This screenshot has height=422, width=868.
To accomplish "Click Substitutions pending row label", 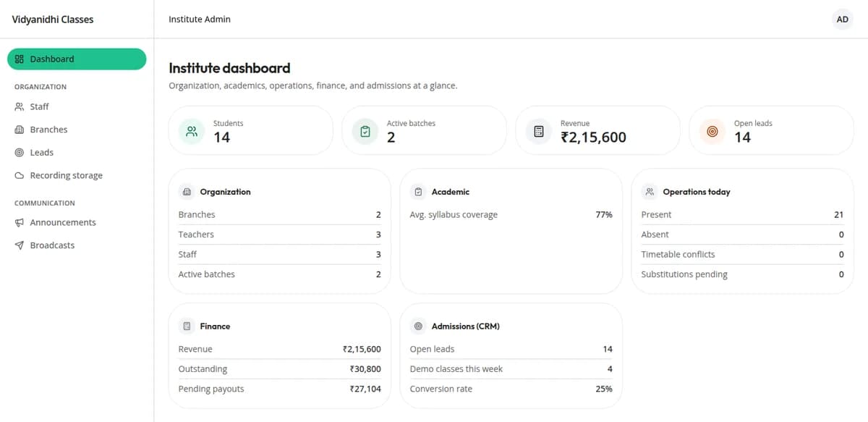I will [x=684, y=274].
